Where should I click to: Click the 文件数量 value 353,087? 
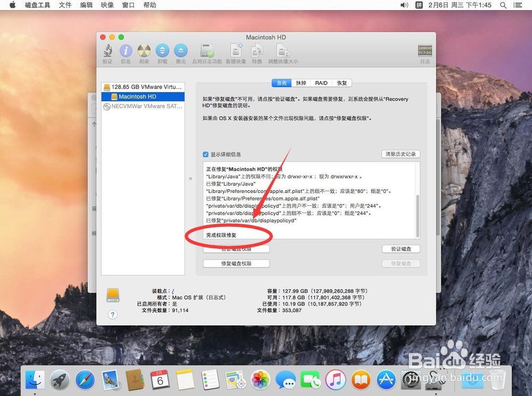tap(292, 310)
